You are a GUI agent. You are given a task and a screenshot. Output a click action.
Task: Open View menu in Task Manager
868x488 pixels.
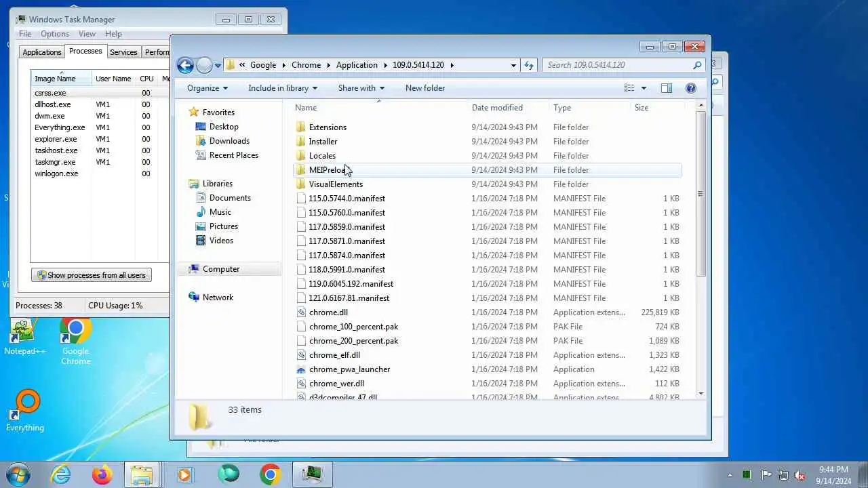pyautogui.click(x=87, y=34)
